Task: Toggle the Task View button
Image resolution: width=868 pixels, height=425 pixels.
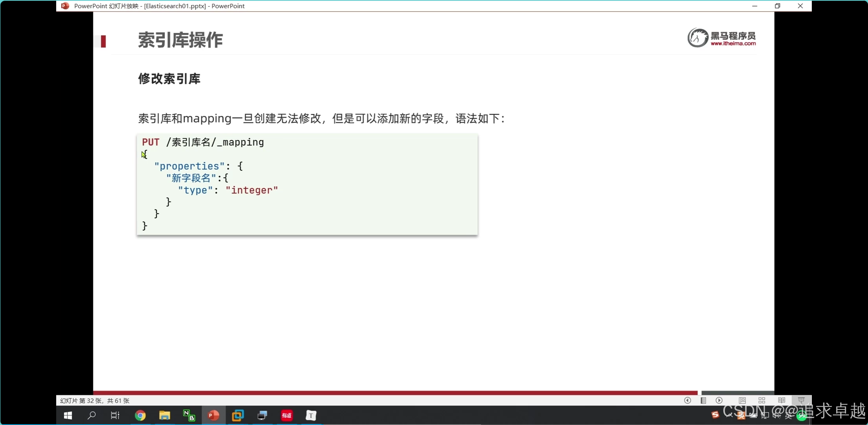Action: coord(115,415)
